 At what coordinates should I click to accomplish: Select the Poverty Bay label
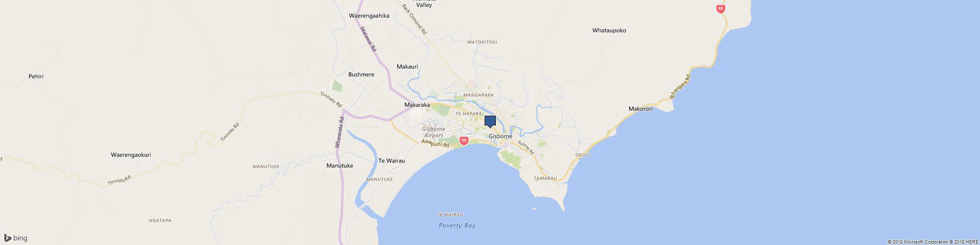pyautogui.click(x=457, y=226)
